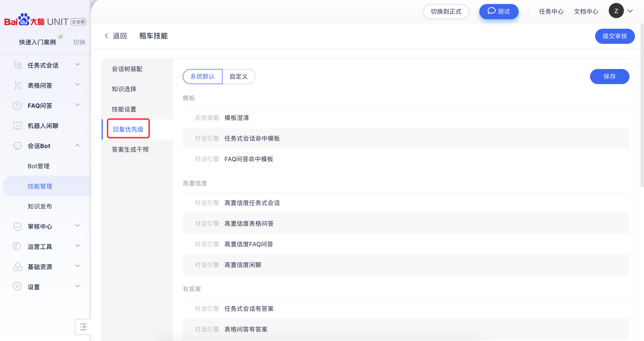The image size is (644, 341).
Task: Open the 任务中心 link
Action: pyautogui.click(x=551, y=12)
